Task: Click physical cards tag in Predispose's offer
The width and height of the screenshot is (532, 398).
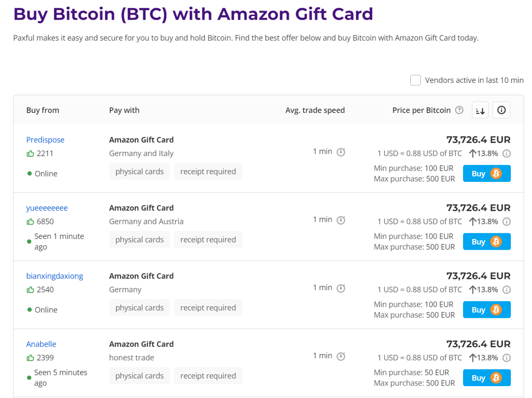Action: pyautogui.click(x=139, y=172)
